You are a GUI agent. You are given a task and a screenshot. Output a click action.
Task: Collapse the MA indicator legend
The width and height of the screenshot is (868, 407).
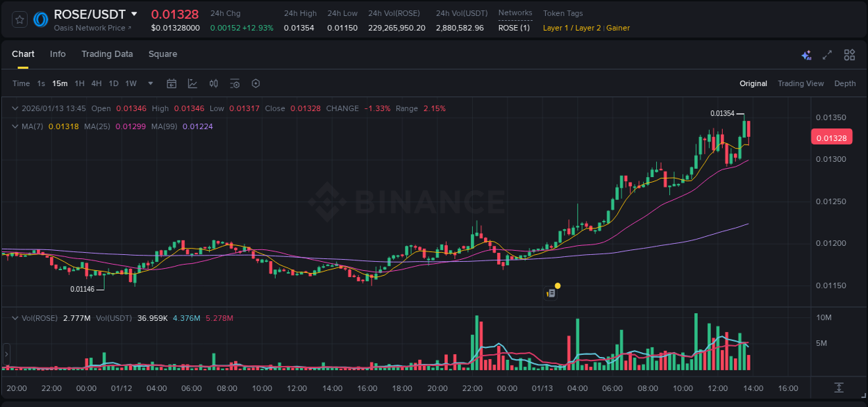pyautogui.click(x=15, y=126)
